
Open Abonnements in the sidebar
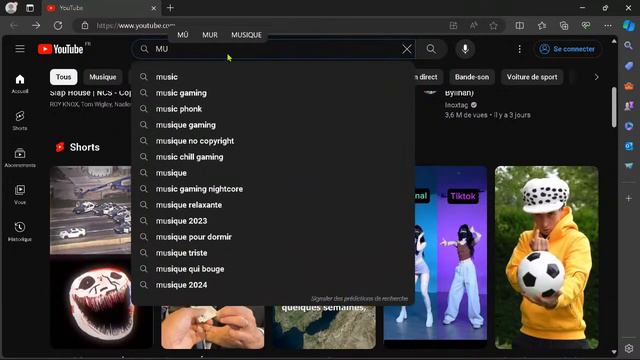(x=20, y=158)
